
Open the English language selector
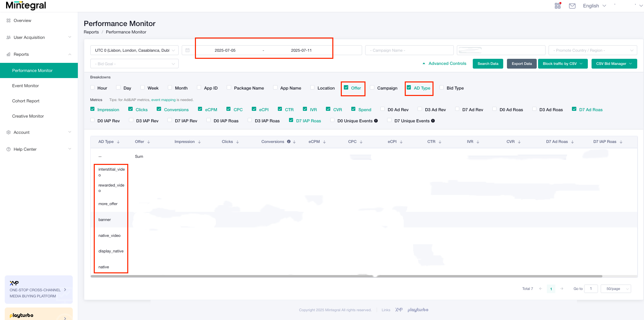click(594, 6)
